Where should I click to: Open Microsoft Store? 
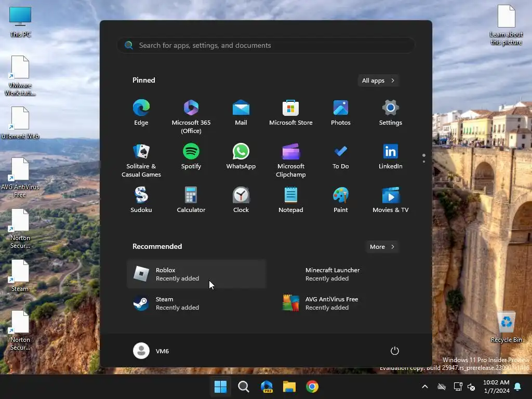291,113
